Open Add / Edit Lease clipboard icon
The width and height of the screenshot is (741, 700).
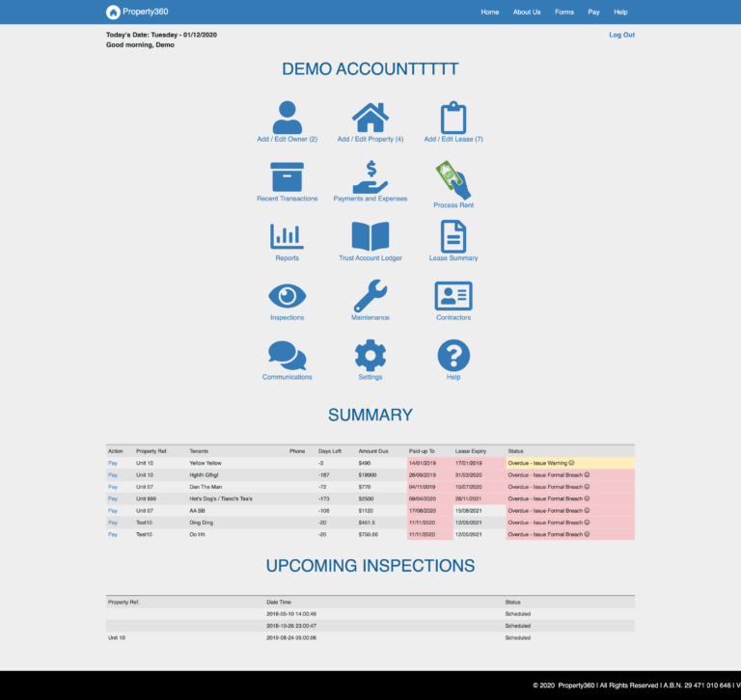pos(453,118)
